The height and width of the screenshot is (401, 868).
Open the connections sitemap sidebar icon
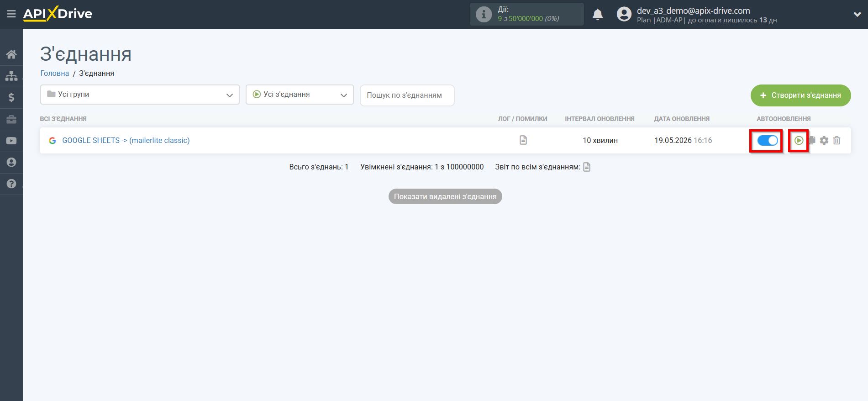coord(11,76)
